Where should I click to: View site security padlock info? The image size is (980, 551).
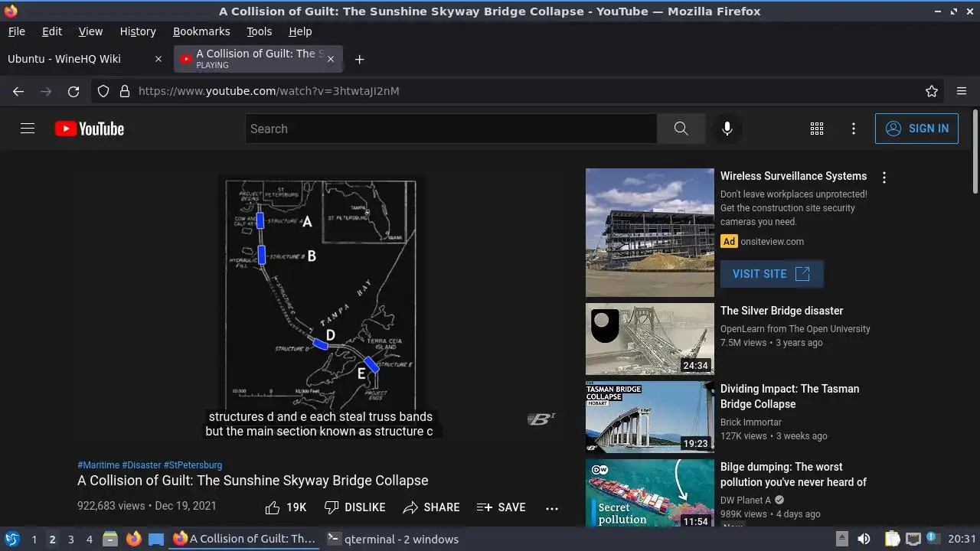pos(125,91)
